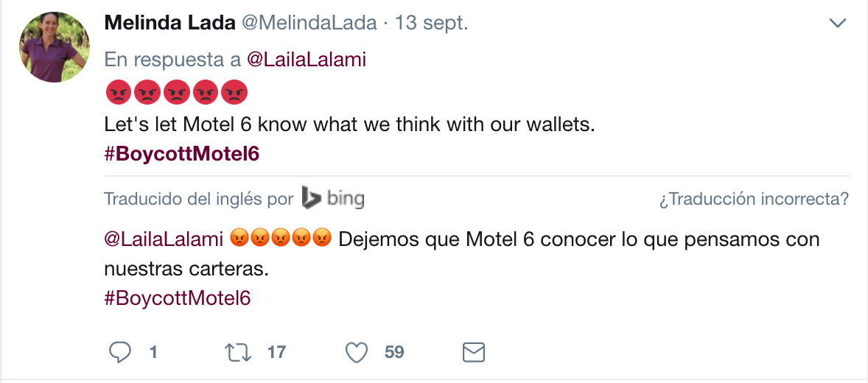The height and width of the screenshot is (383, 868).
Task: Click the reply speech bubble icon
Action: 119,353
